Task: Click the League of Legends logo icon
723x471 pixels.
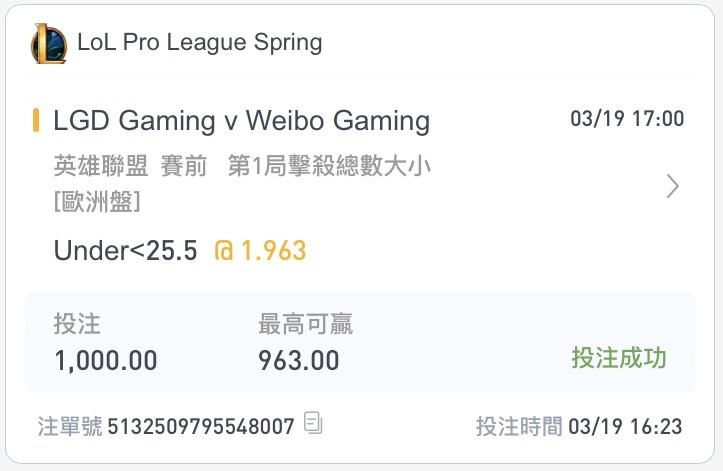Action: [49, 43]
